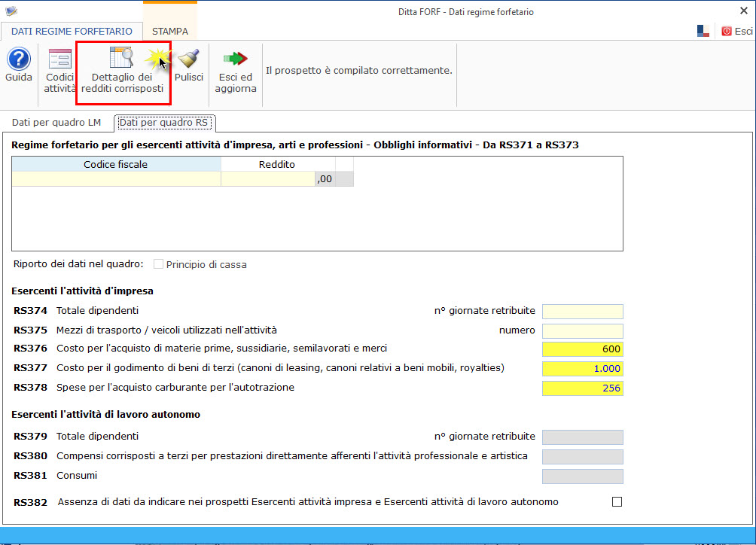The width and height of the screenshot is (756, 545).
Task: Click RS374 giornate retribuite field
Action: pos(582,312)
